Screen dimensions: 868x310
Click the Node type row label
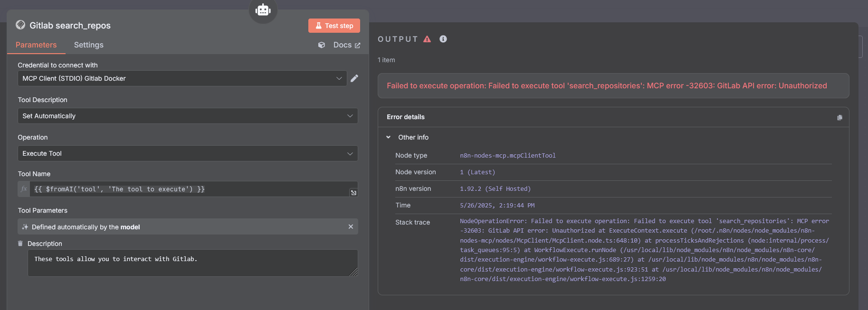click(411, 155)
